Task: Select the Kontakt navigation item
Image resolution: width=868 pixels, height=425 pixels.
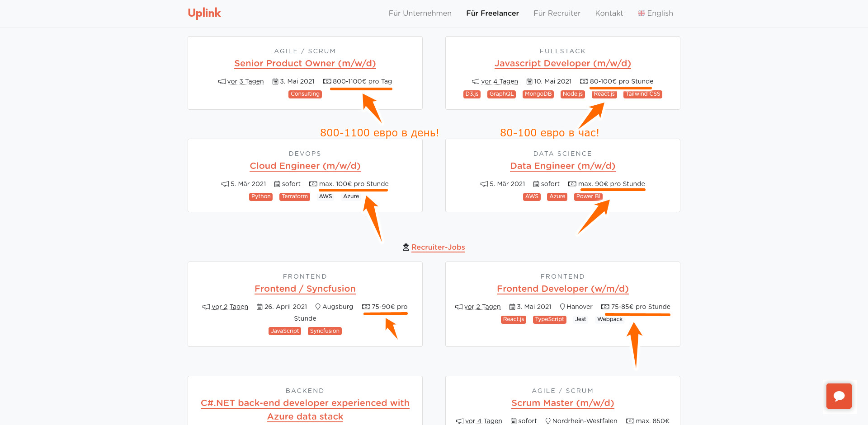Action: pyautogui.click(x=609, y=13)
